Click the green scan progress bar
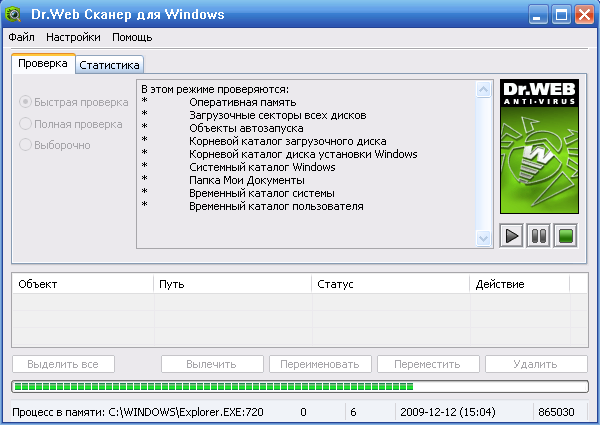Image resolution: width=600 pixels, height=425 pixels. pyautogui.click(x=300, y=386)
